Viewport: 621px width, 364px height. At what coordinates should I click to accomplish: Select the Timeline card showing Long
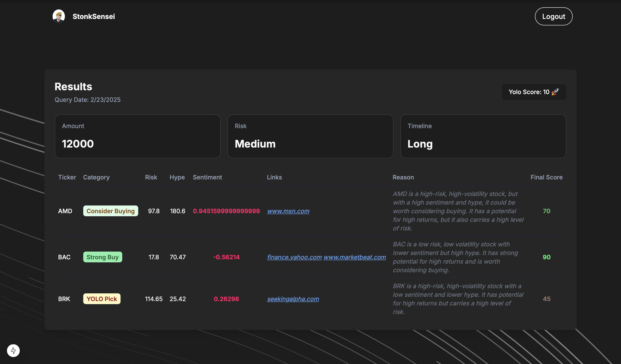point(483,136)
